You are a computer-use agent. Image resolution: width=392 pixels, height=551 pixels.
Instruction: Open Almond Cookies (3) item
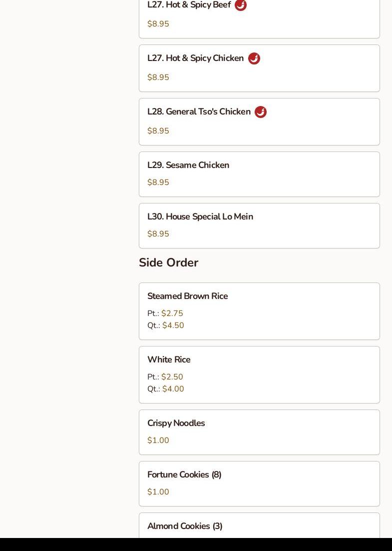pyautogui.click(x=185, y=526)
